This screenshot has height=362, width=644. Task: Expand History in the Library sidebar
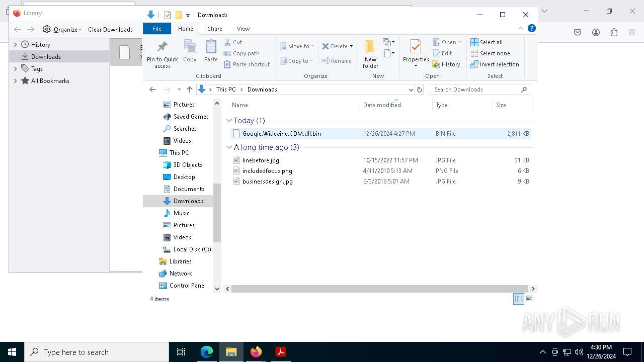(15, 45)
